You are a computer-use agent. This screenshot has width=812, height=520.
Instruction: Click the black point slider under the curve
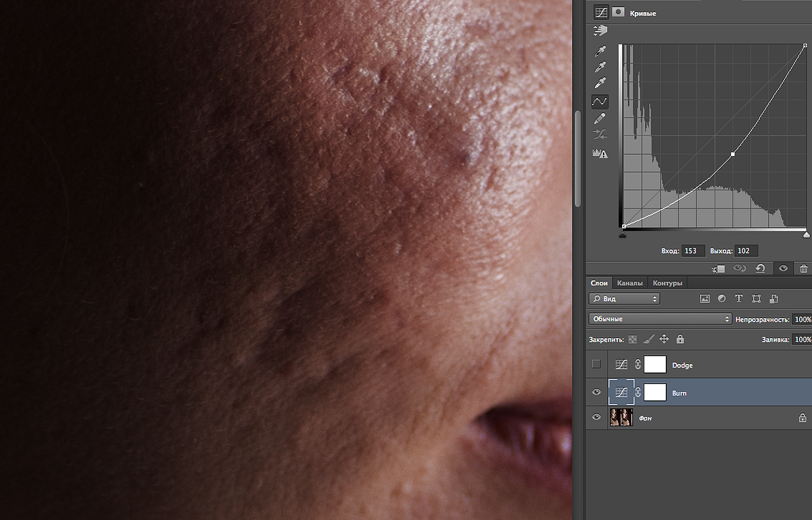623,235
